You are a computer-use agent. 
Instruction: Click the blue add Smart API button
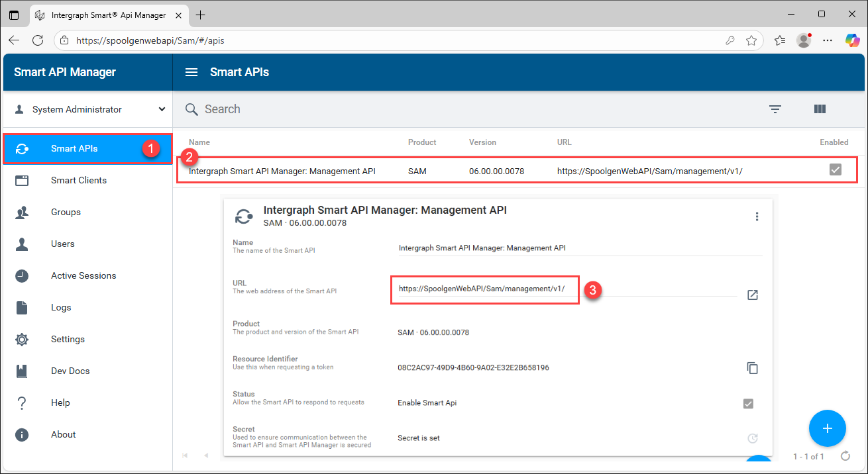(x=827, y=428)
